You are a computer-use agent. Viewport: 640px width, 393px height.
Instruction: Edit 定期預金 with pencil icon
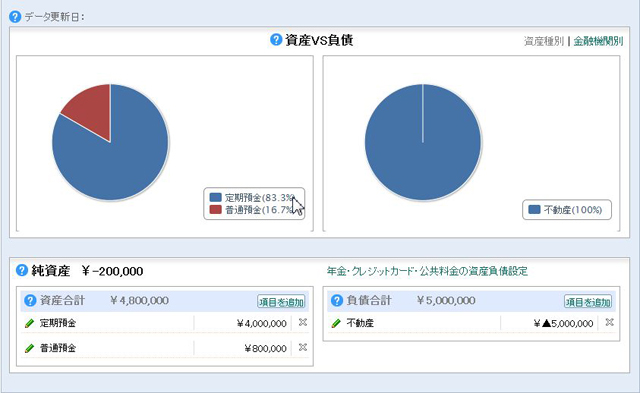(29, 323)
